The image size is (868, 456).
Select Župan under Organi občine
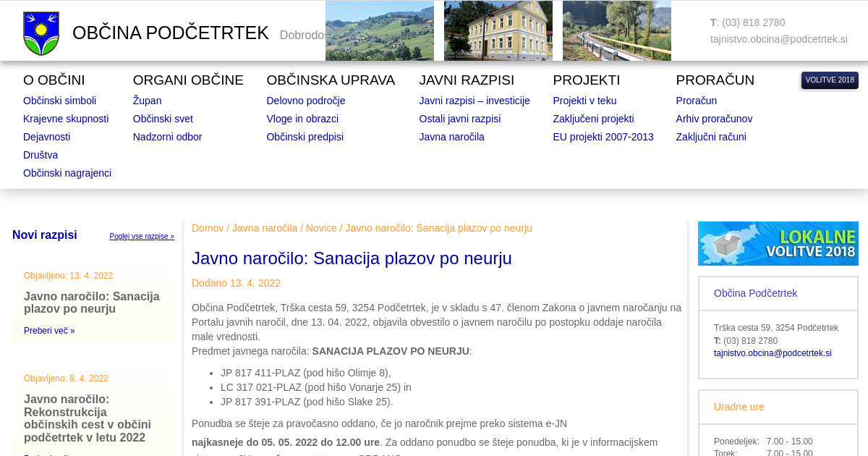click(x=147, y=101)
